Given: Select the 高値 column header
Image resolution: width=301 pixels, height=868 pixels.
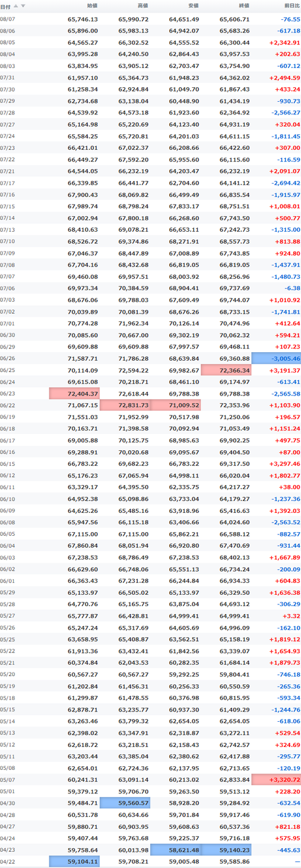Looking at the screenshot, I should (x=143, y=5).
